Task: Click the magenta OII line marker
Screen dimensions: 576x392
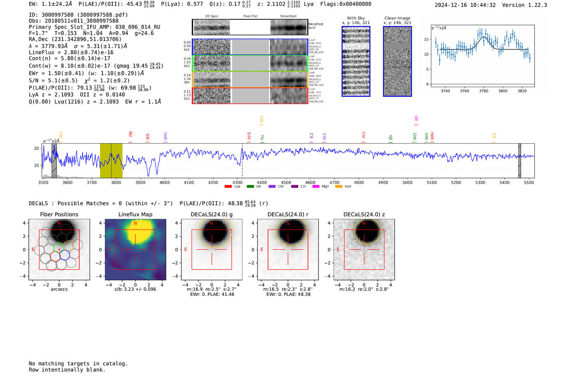Action: tap(416, 121)
